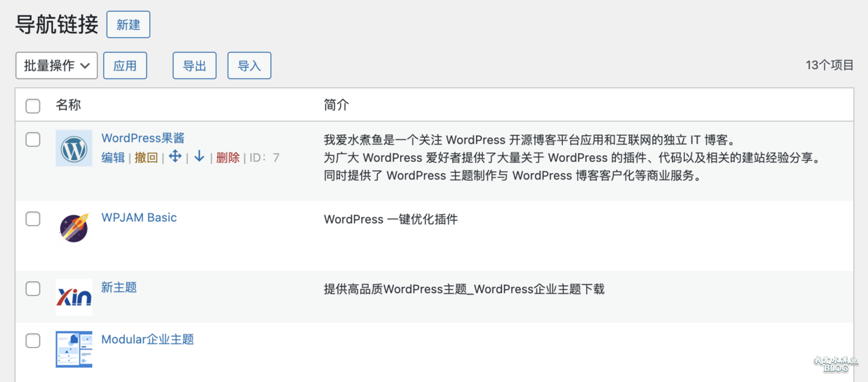The height and width of the screenshot is (382, 868).
Task: Click 撤回 under WordPress果酱
Action: point(146,158)
